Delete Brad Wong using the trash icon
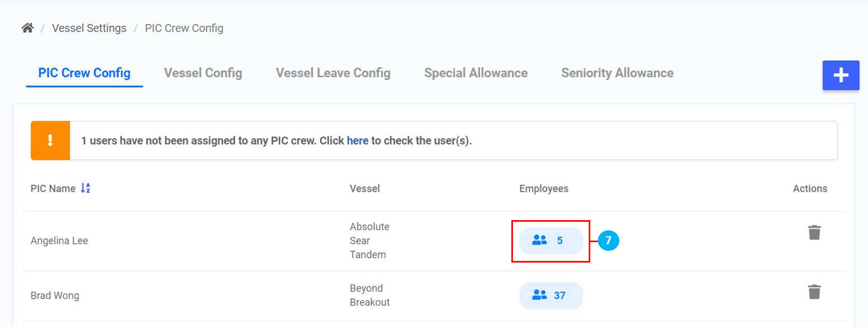Viewport: 868px width, 327px height. (814, 290)
